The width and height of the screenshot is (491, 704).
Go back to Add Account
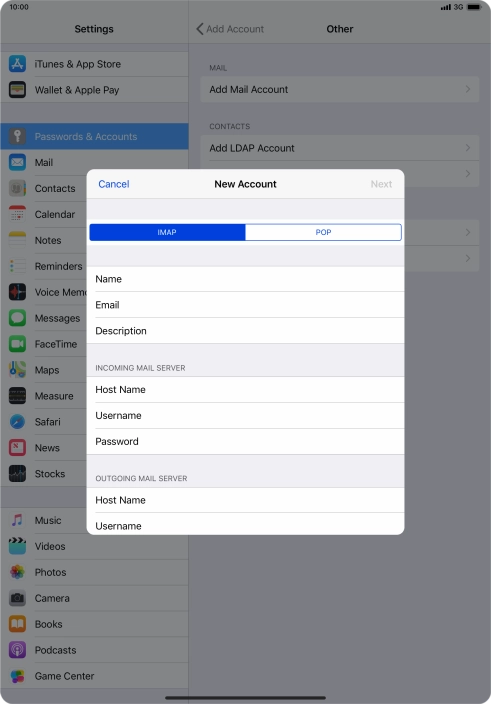click(230, 29)
